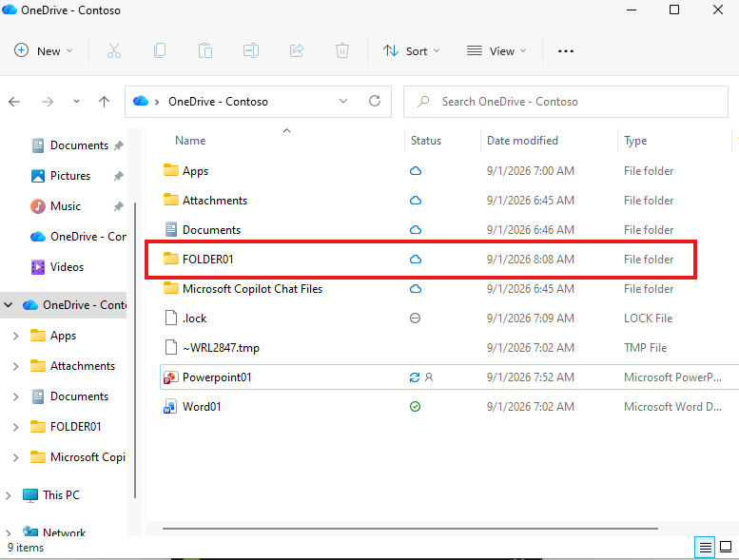Image resolution: width=739 pixels, height=560 pixels.
Task: Click the Word file icon of Word01
Action: pos(169,407)
